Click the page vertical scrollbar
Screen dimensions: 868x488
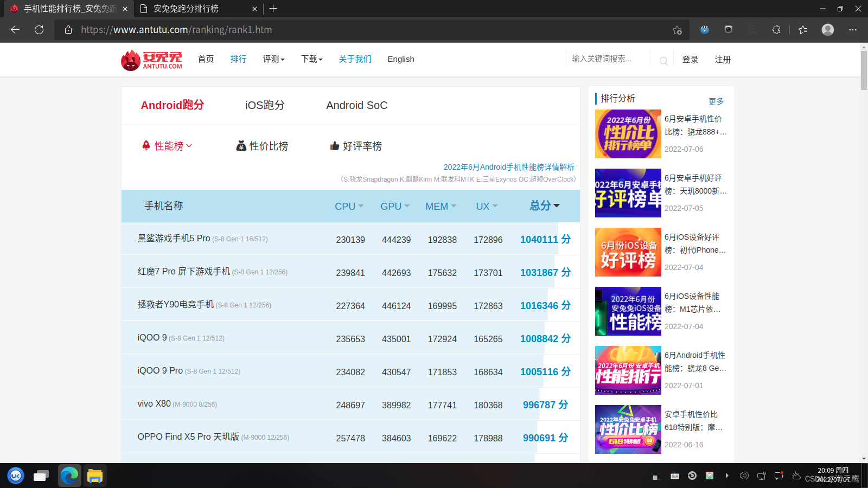864,70
